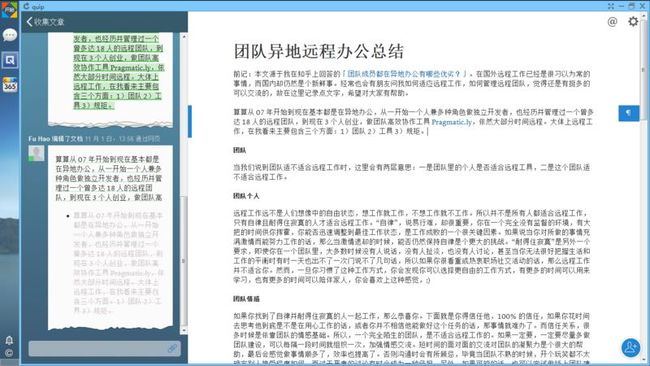Click the copyright symbol icon in the sidebar
Image resolution: width=650 pixels, height=366 pixels.
(9, 354)
